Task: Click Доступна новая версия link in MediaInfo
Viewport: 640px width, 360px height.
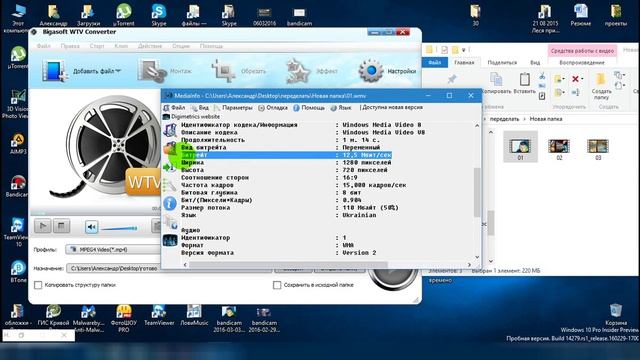Action: (392, 107)
